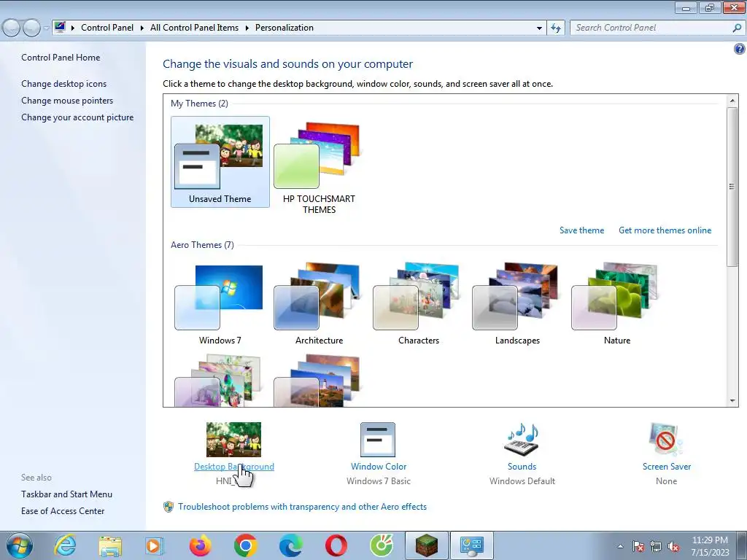Click the theme list scrollbar down arrow
The height and width of the screenshot is (560, 747).
tap(732, 401)
